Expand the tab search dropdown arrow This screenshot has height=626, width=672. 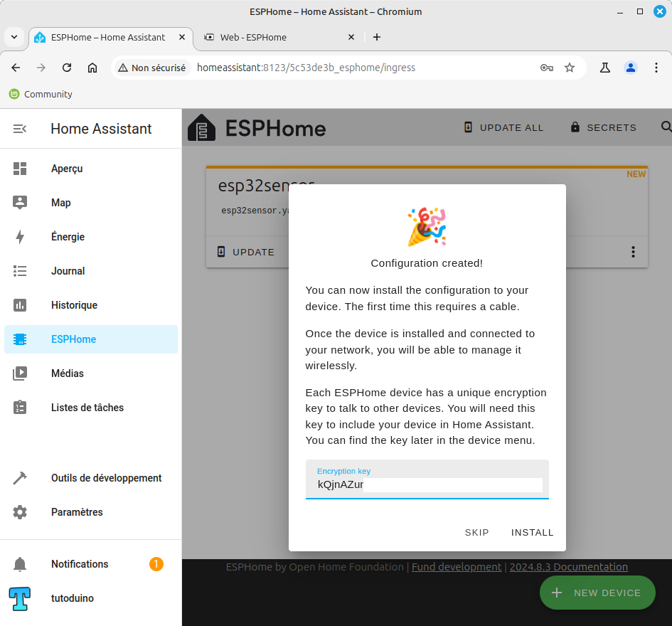point(14,37)
